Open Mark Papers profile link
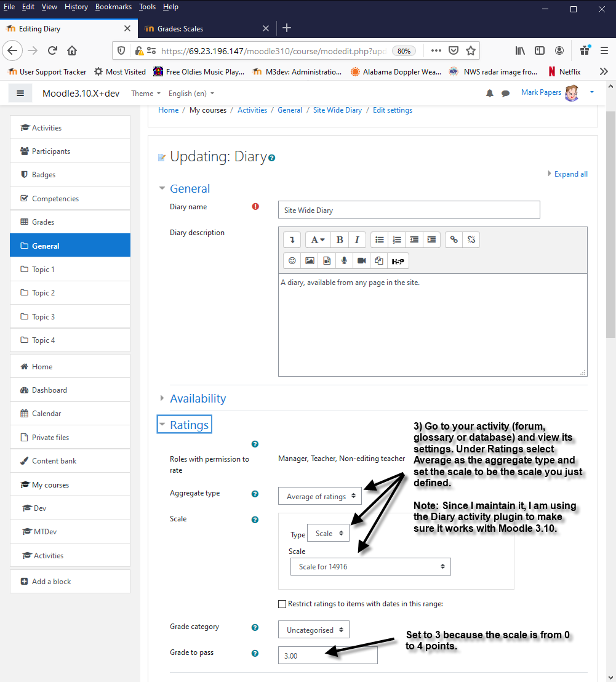616x682 pixels. point(541,92)
